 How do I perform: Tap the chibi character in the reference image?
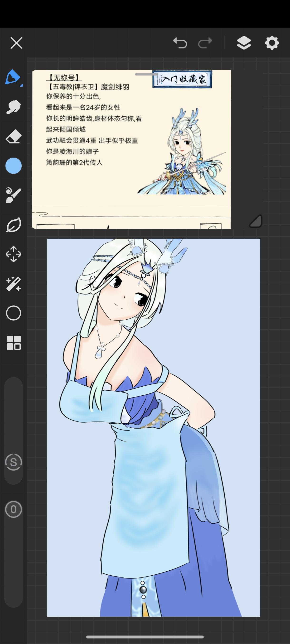pyautogui.click(x=182, y=151)
